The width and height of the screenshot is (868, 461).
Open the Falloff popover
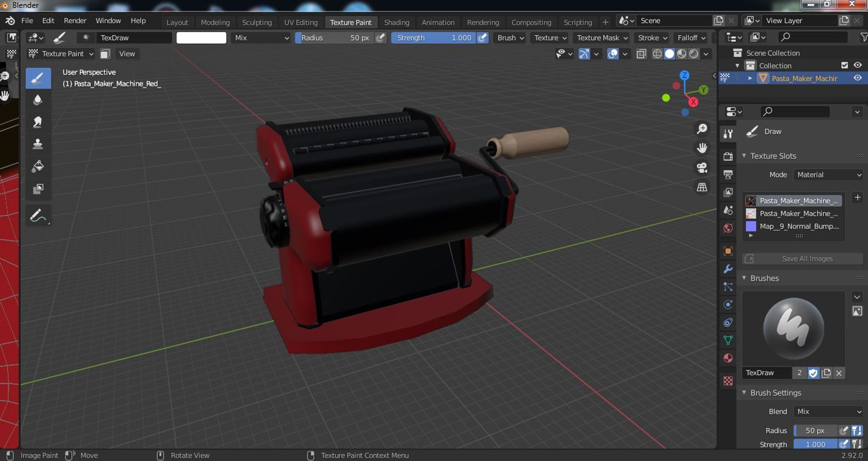[x=691, y=38]
